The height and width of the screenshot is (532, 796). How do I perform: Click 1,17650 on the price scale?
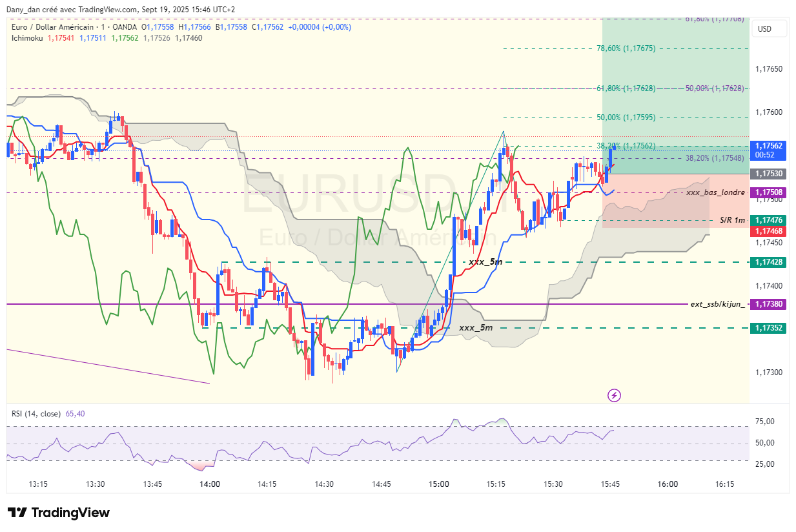tap(769, 69)
